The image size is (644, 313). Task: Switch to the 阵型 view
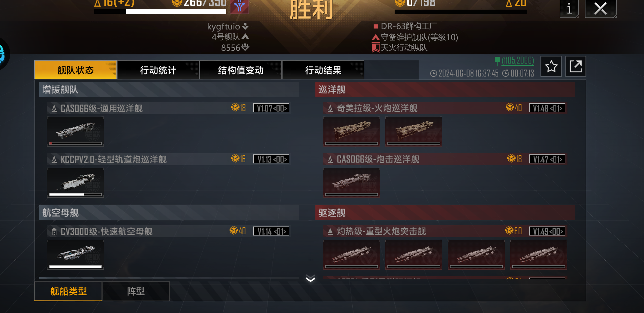pyautogui.click(x=136, y=291)
